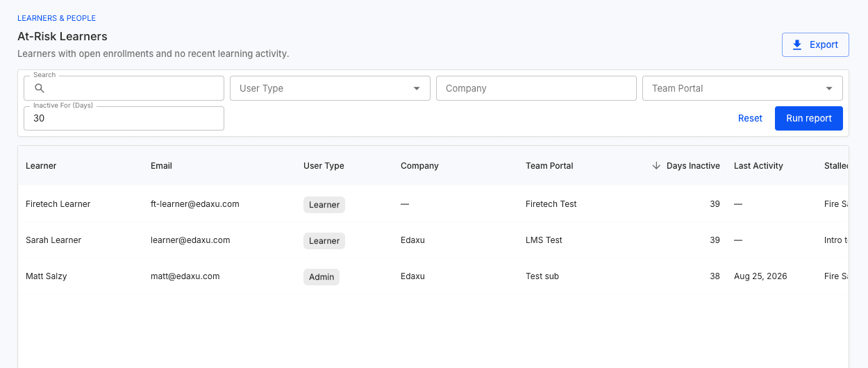Screen dimensions: 868x368
Task: Click the Test sub team portal cell
Action: (542, 276)
